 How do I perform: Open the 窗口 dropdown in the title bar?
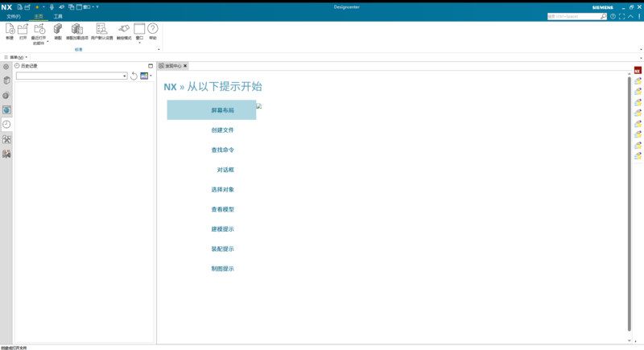(x=85, y=7)
